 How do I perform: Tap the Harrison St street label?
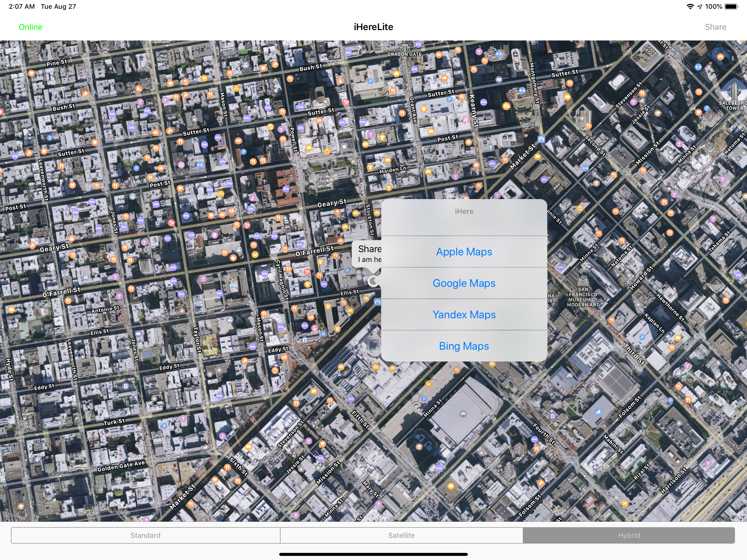[674, 481]
